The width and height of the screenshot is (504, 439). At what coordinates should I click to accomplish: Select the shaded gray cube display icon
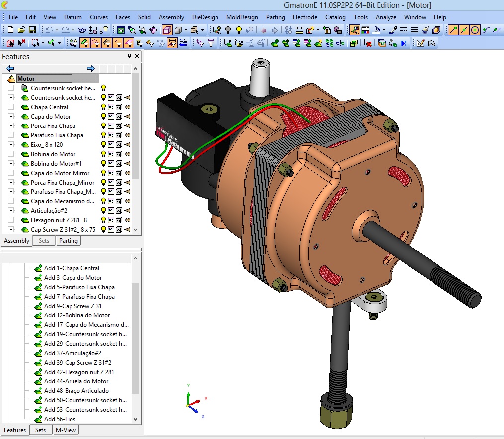click(x=178, y=30)
